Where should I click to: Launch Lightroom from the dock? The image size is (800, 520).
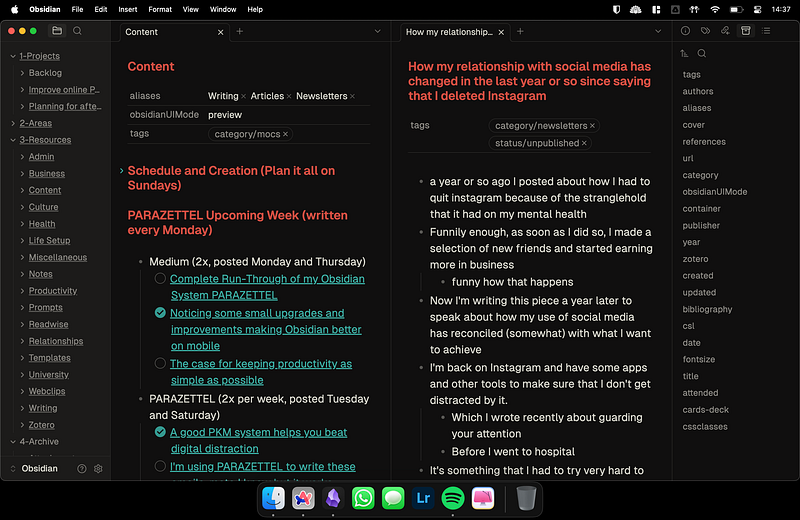[x=423, y=498]
